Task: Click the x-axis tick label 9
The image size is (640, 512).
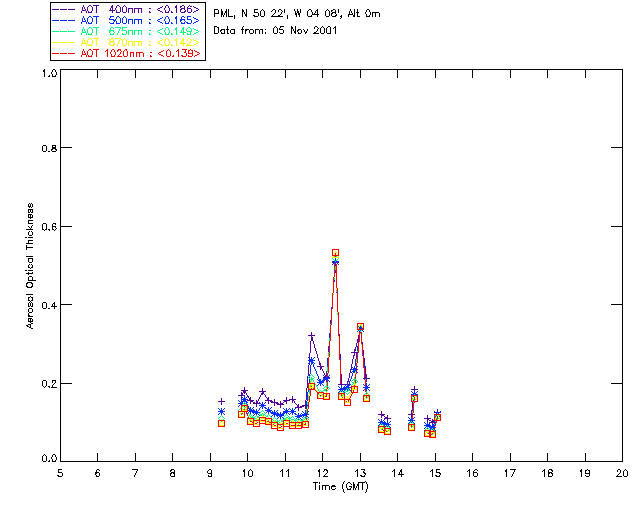Action: (x=210, y=473)
